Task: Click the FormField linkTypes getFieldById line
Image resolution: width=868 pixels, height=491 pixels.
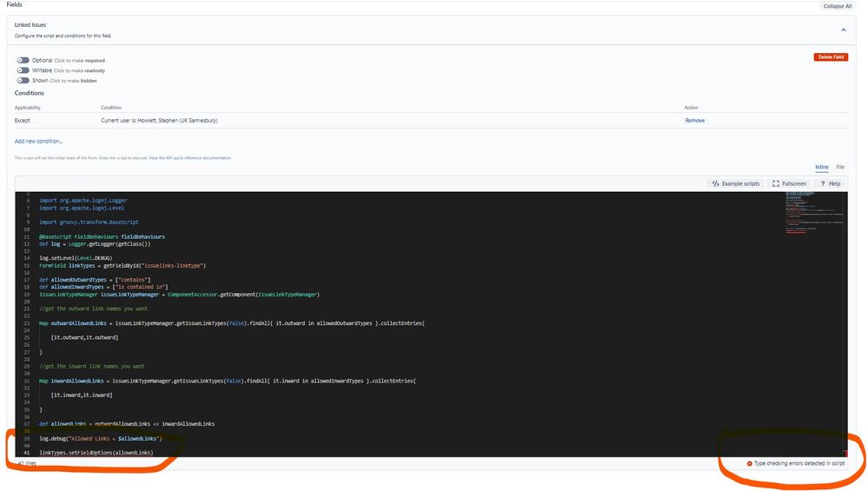Action: (123, 266)
